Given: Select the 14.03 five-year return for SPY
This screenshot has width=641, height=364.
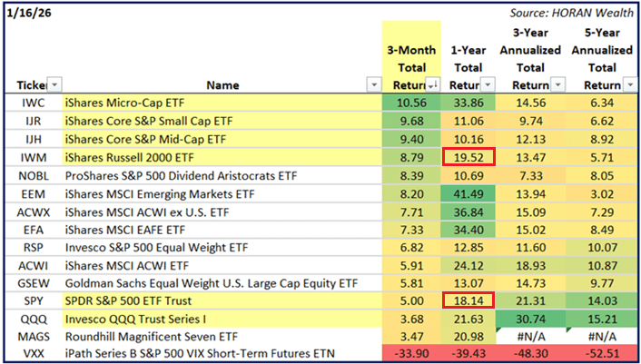Looking at the screenshot, I should 602,301.
